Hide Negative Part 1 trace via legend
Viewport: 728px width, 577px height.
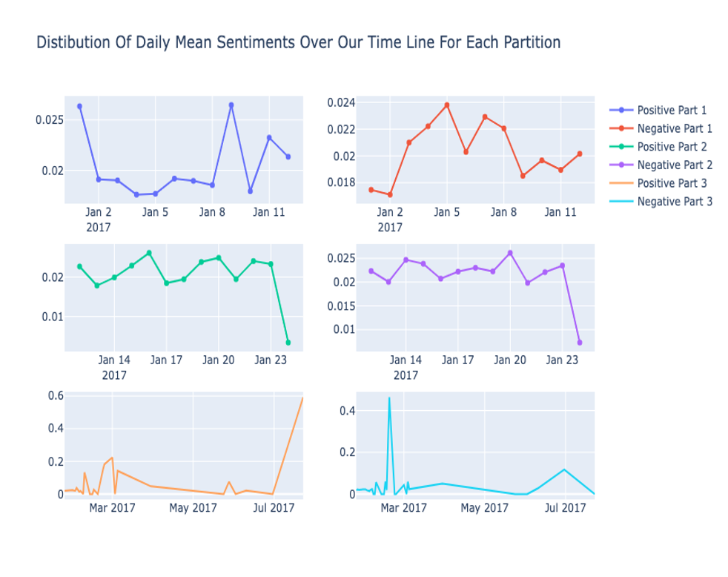click(x=674, y=128)
